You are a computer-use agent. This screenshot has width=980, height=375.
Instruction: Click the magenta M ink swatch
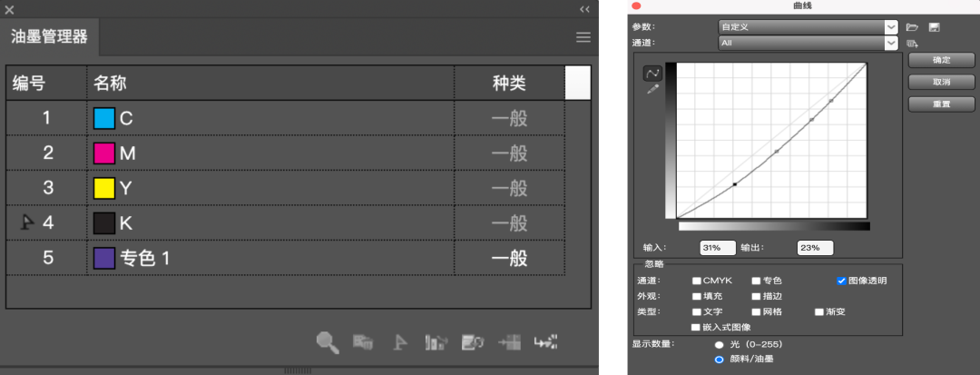[103, 153]
